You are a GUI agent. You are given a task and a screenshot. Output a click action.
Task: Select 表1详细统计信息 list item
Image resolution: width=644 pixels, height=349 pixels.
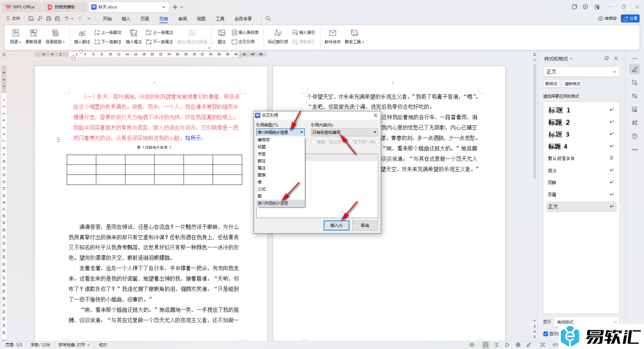pos(281,203)
